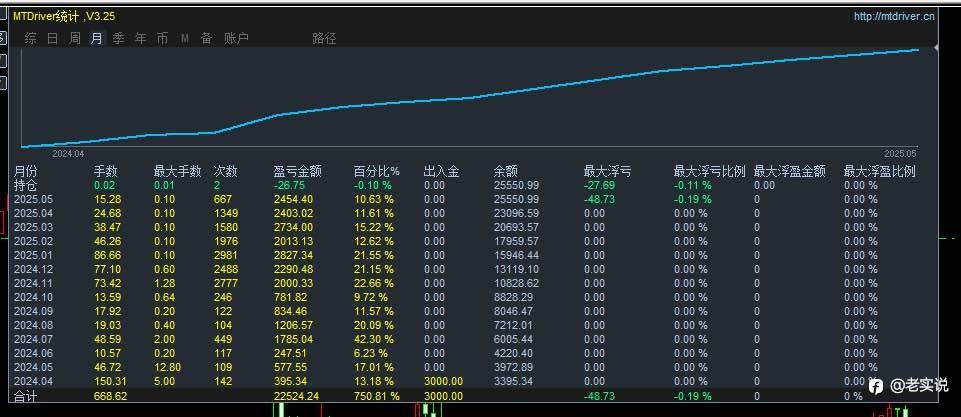Click balance value 10828.62
Image resolution: width=961 pixels, height=417 pixels.
pos(516,283)
